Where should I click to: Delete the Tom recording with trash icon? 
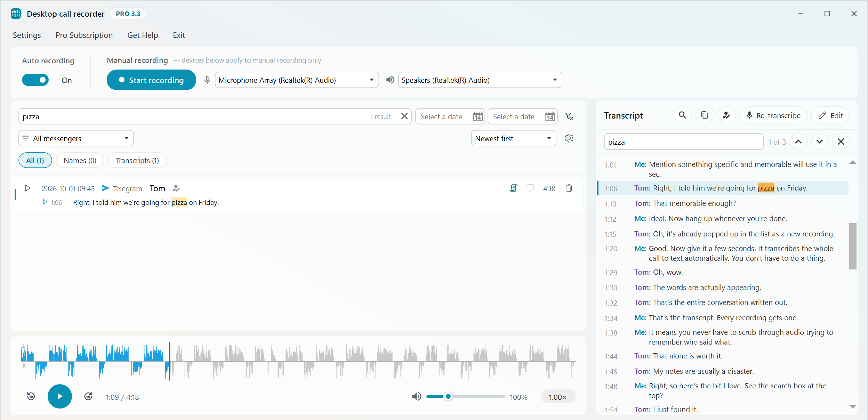point(569,188)
